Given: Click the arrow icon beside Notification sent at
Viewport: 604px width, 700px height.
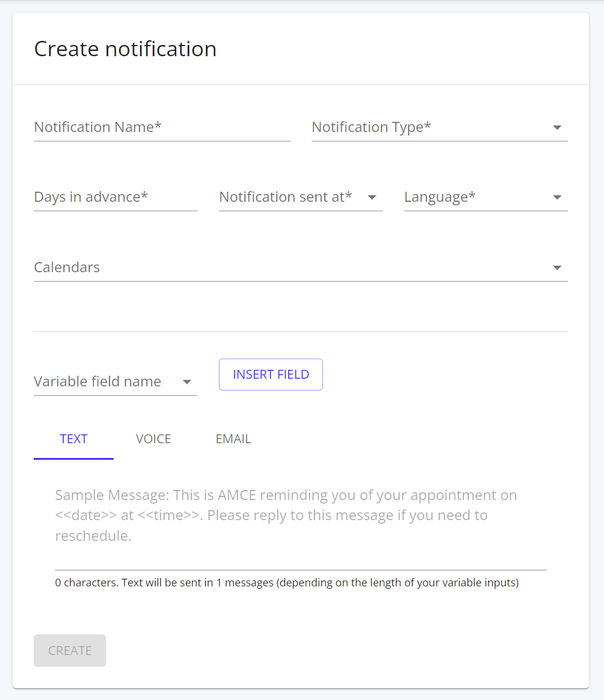Looking at the screenshot, I should [372, 198].
